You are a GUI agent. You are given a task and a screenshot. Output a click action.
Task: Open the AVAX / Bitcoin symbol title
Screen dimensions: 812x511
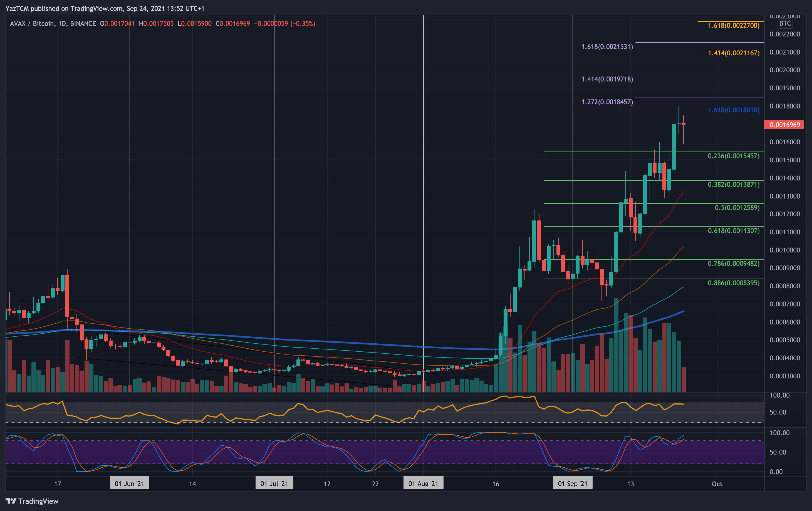pos(34,24)
